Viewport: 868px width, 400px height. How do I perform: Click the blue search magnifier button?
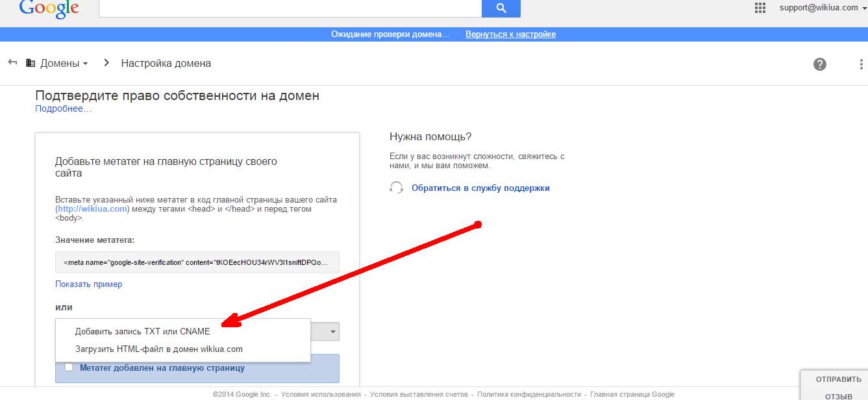pos(501,8)
